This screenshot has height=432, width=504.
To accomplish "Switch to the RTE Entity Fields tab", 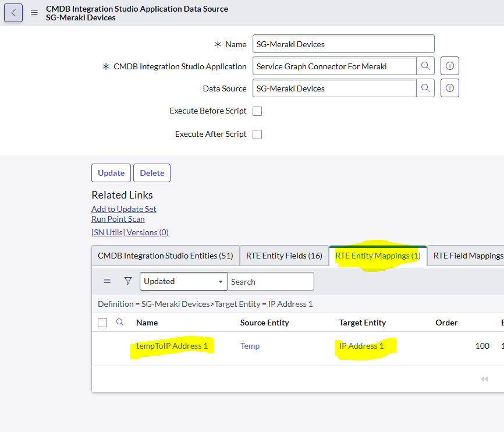I will point(284,255).
